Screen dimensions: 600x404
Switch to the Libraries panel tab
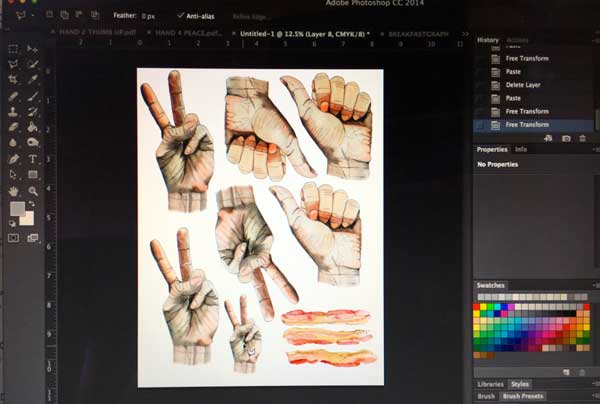490,384
